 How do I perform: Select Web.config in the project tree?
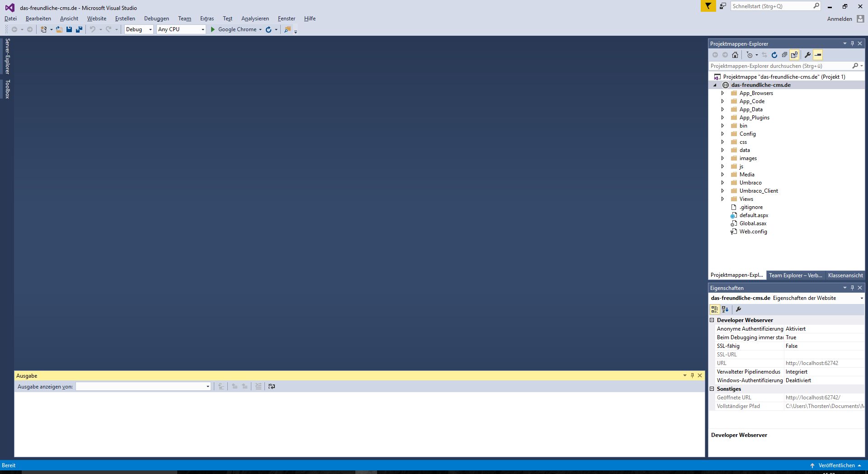pos(753,232)
